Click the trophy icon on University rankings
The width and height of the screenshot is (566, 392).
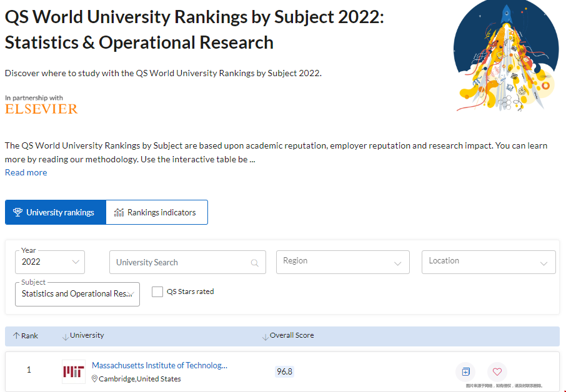17,212
